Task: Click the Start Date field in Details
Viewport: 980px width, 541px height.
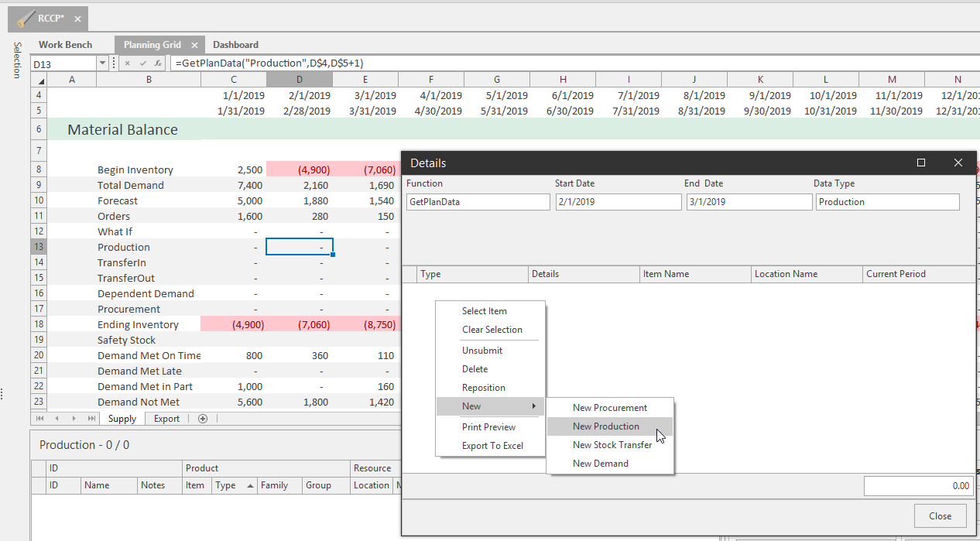Action: click(618, 202)
